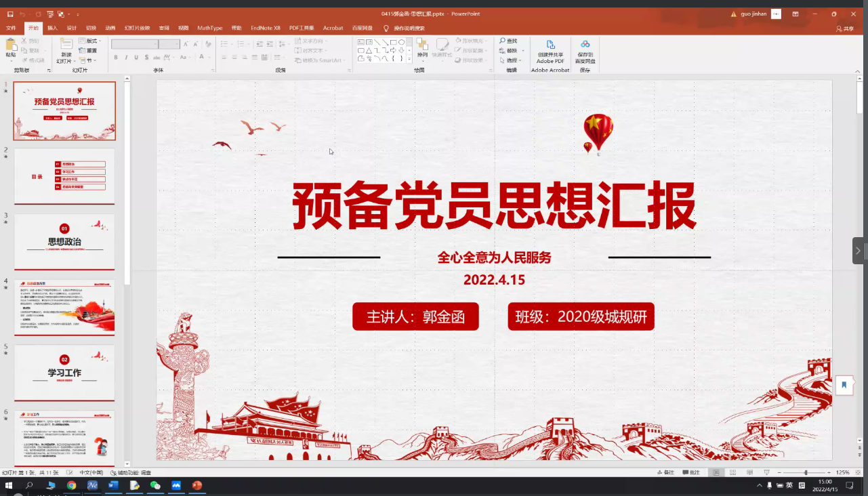The width and height of the screenshot is (868, 496).
Task: Open the Insert (插入) ribbon tab
Action: [52, 28]
